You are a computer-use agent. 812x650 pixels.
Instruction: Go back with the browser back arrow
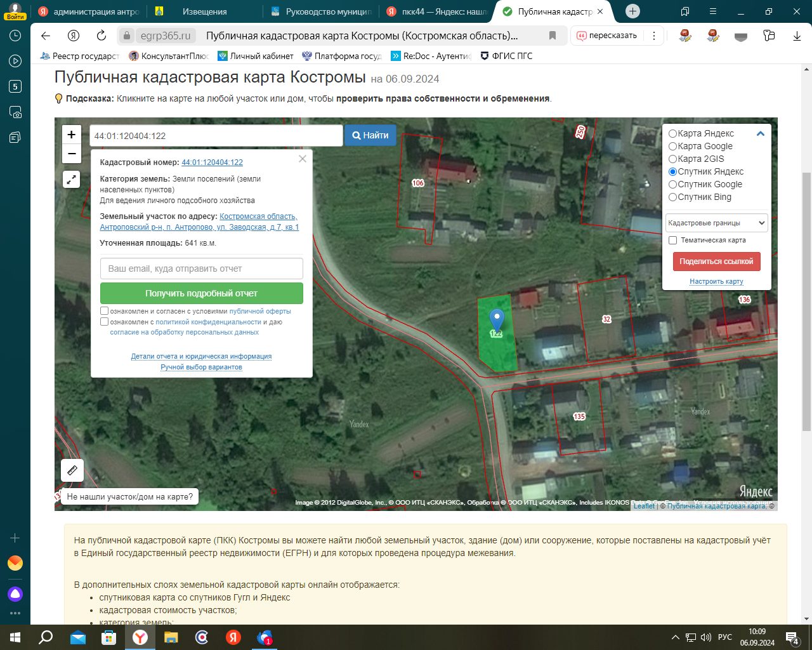point(46,36)
